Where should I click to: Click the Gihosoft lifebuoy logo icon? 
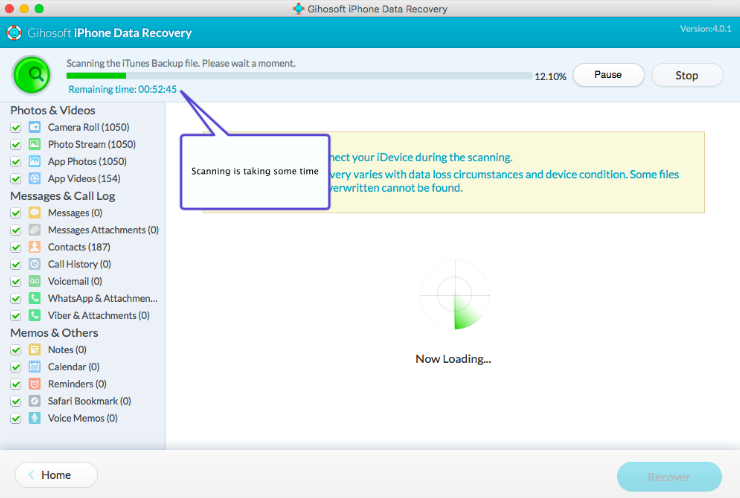pos(14,33)
